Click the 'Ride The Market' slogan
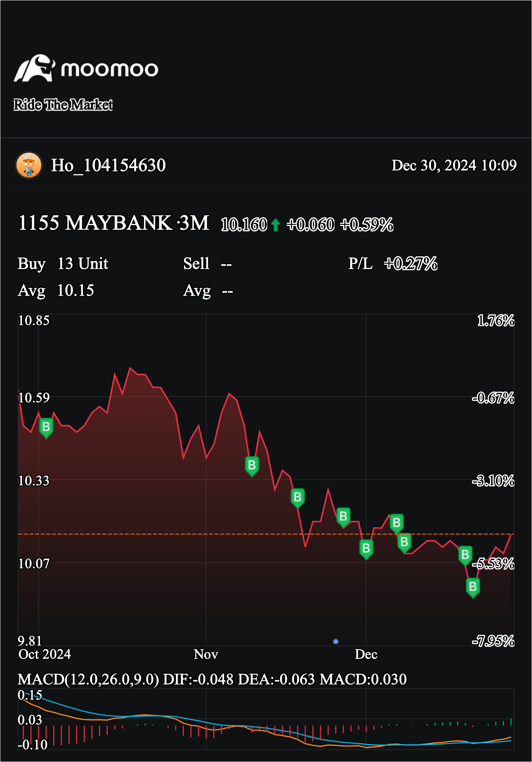 [63, 105]
